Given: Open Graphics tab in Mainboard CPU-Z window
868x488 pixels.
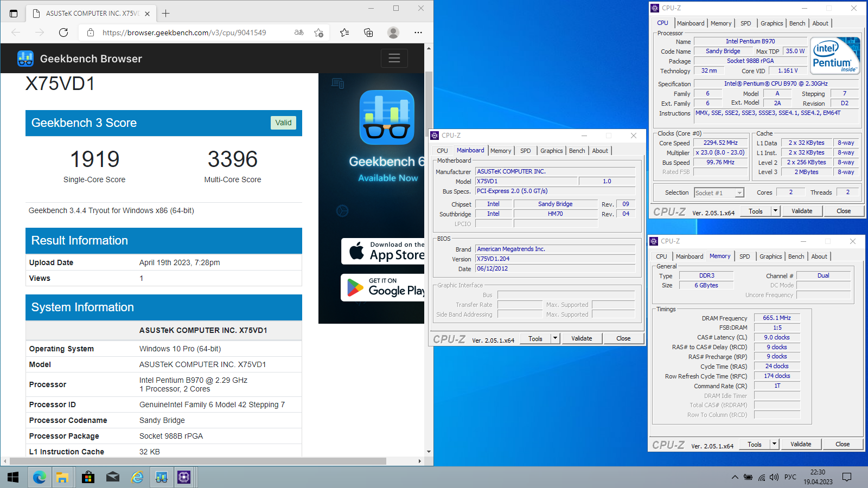Looking at the screenshot, I should tap(551, 151).
